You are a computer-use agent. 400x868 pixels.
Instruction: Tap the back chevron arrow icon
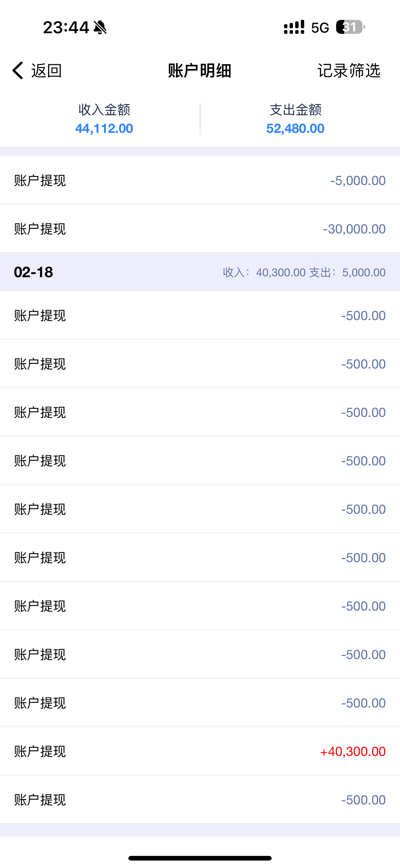(17, 70)
